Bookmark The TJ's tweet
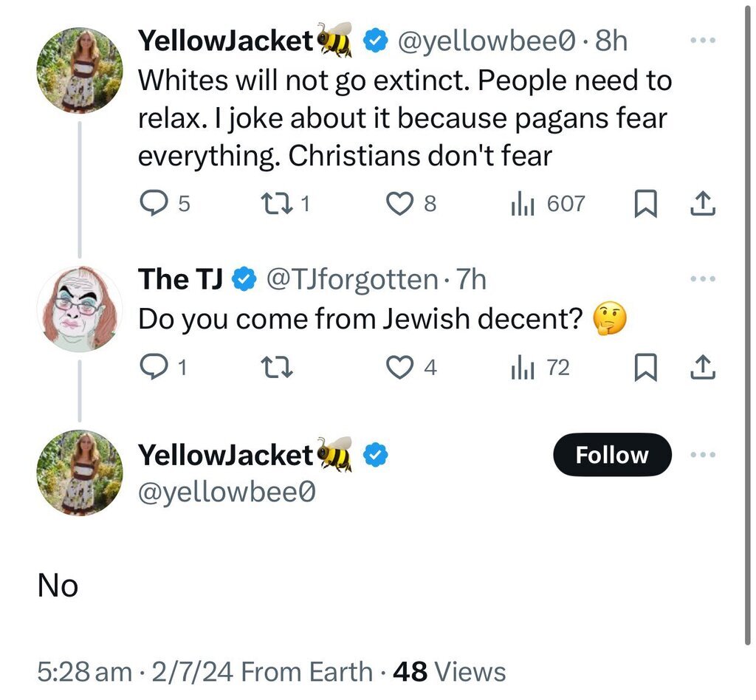Viewport: 756px width, 700px height. 645,367
